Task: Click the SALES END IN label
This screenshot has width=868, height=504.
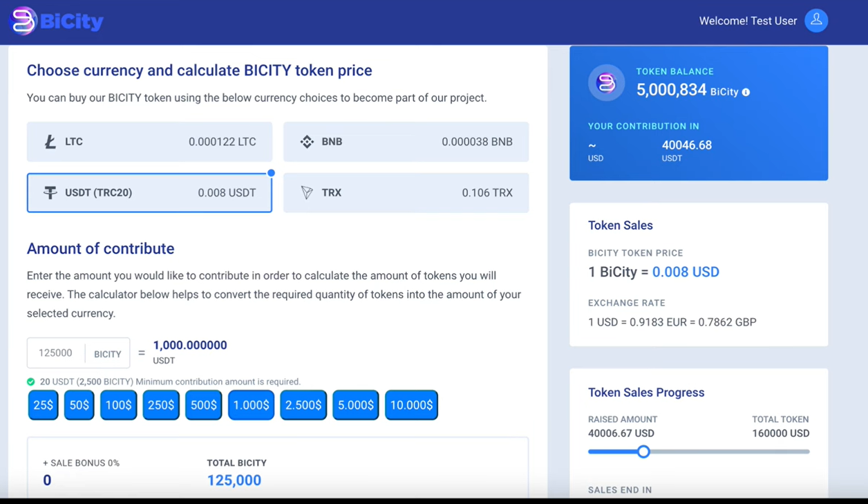Action: click(620, 490)
